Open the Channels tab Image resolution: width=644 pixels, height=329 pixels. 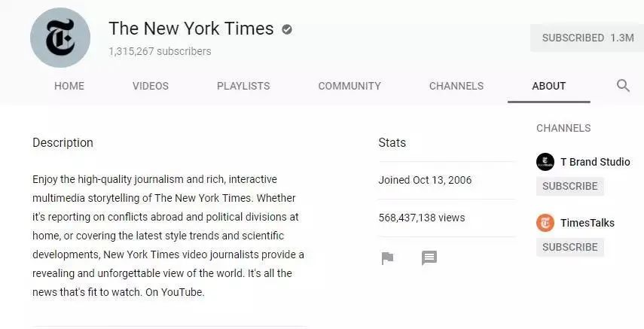pos(456,86)
